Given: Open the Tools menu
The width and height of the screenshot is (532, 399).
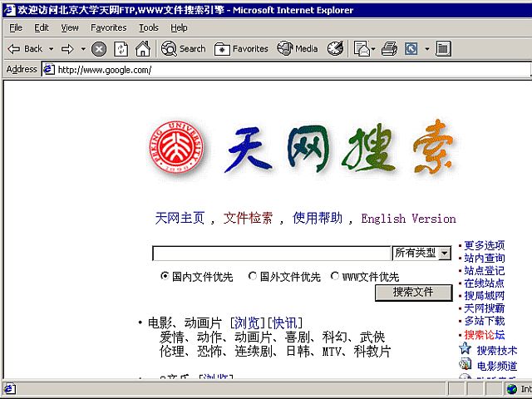Looking at the screenshot, I should (149, 27).
